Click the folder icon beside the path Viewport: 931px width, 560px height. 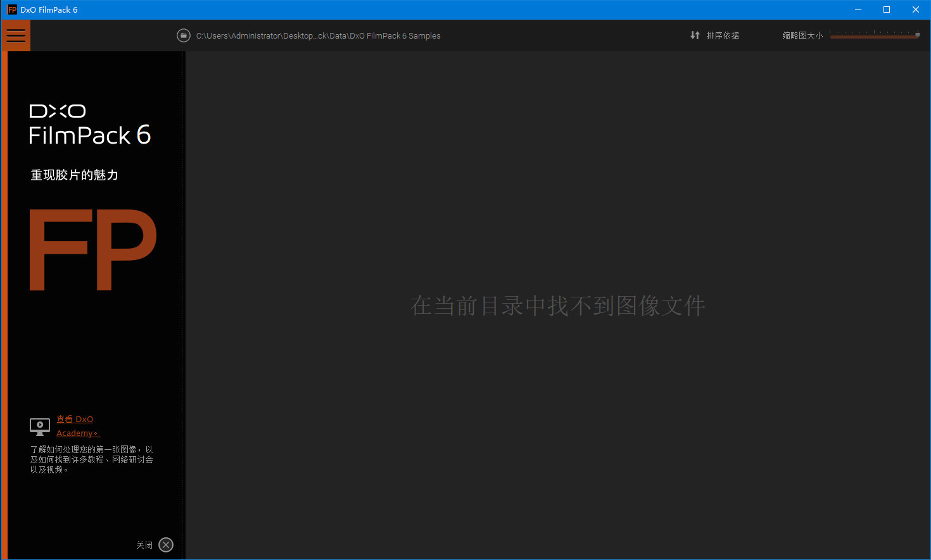pyautogui.click(x=184, y=35)
